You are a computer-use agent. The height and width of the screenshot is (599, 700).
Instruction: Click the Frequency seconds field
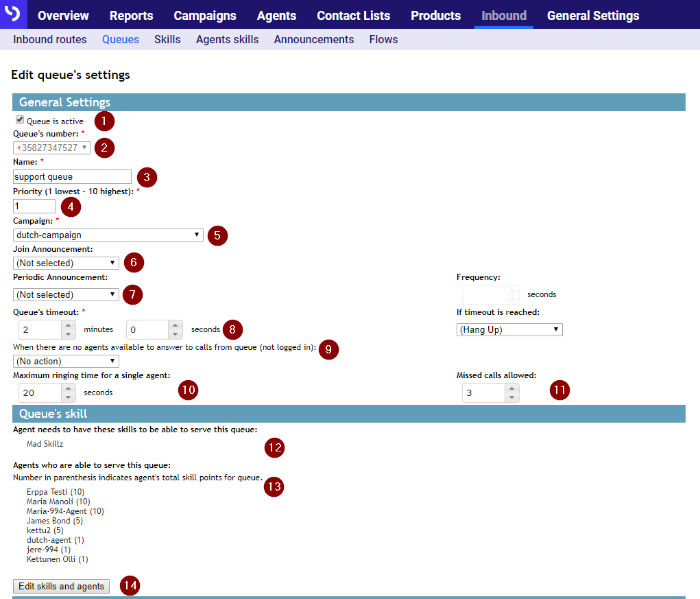coord(484,294)
